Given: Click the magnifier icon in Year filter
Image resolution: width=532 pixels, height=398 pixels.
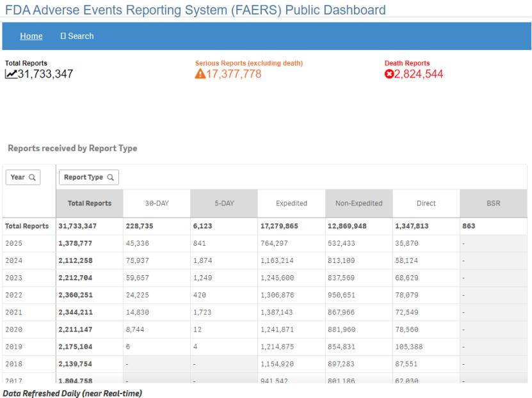Looking at the screenshot, I should (32, 177).
